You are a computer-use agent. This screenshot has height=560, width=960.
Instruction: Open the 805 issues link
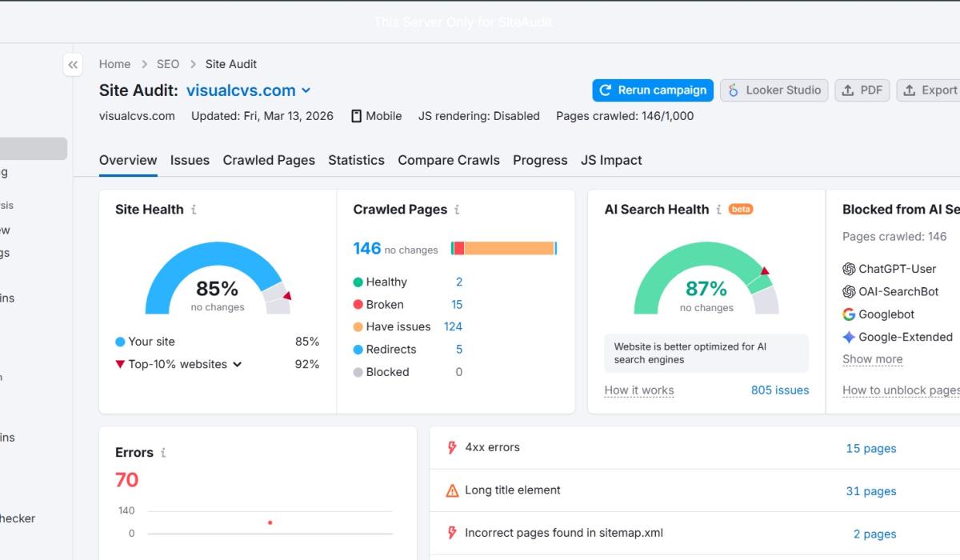tap(779, 390)
